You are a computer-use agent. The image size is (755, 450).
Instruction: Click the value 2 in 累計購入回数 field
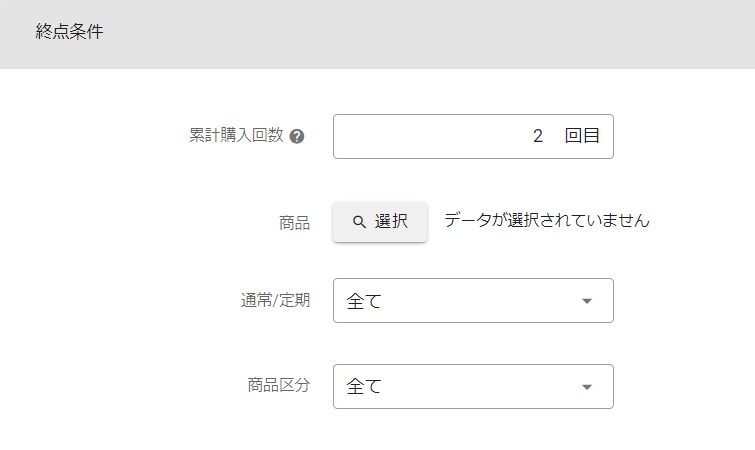click(538, 136)
